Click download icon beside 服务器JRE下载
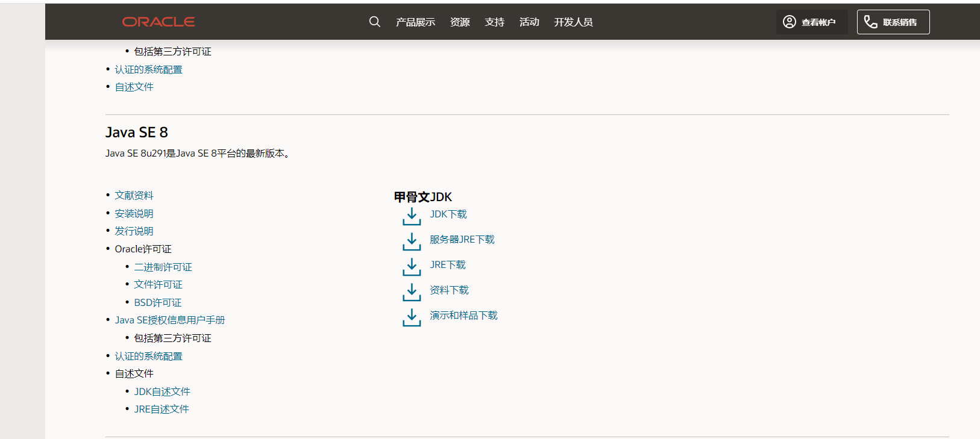 [412, 241]
